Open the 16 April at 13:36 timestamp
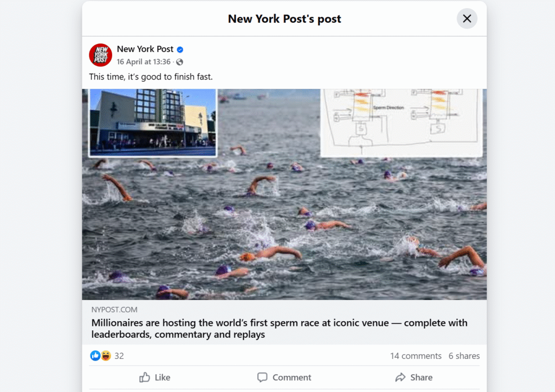555x392 pixels. [x=144, y=62]
